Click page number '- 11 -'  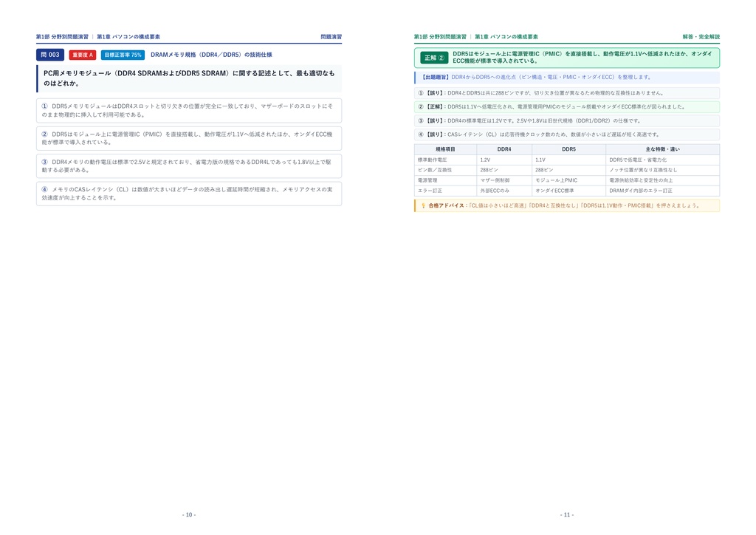click(567, 515)
